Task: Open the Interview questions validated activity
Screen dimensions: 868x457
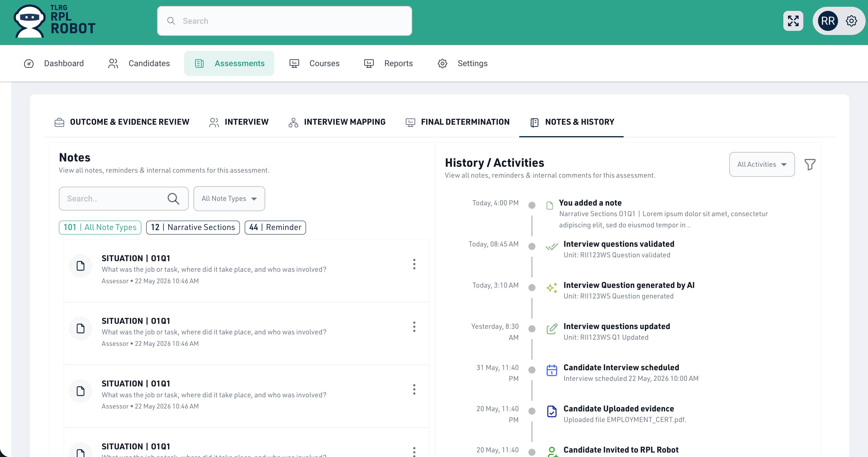Action: tap(619, 244)
